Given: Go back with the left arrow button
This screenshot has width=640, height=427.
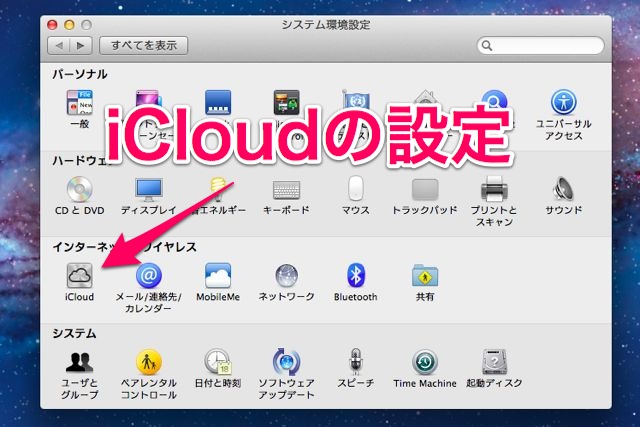Looking at the screenshot, I should pos(59,45).
